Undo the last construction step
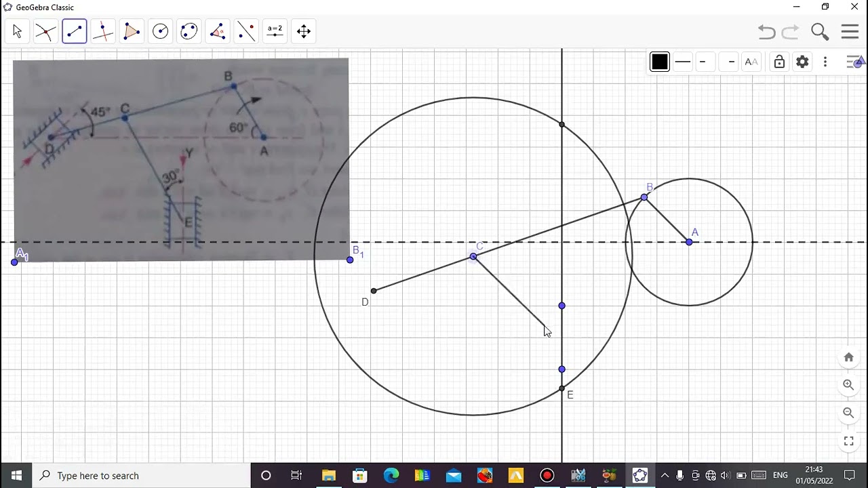The image size is (868, 488). (766, 32)
